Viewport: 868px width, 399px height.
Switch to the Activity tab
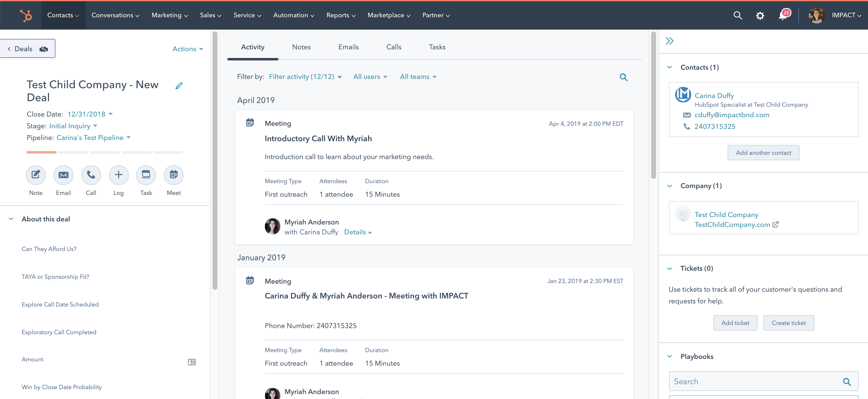[253, 47]
